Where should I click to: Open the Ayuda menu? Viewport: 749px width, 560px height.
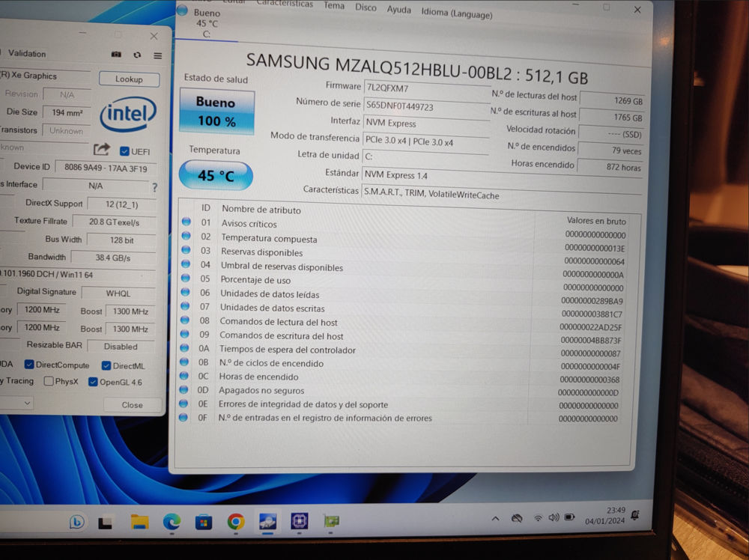pos(399,10)
